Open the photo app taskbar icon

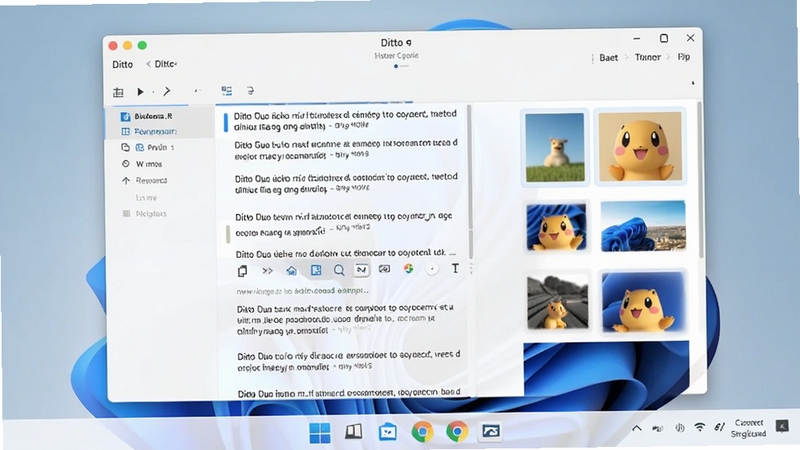[491, 431]
